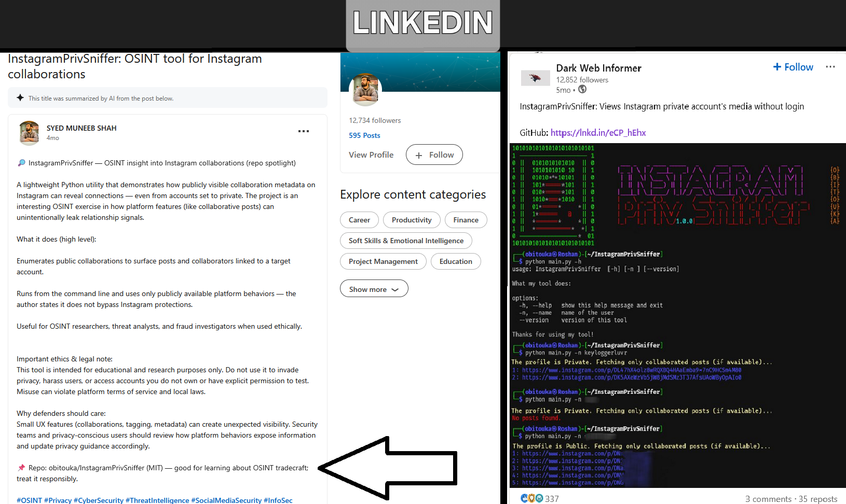846x504 pixels.
Task: Click the reaction icons beside 337
Action: coord(532,498)
